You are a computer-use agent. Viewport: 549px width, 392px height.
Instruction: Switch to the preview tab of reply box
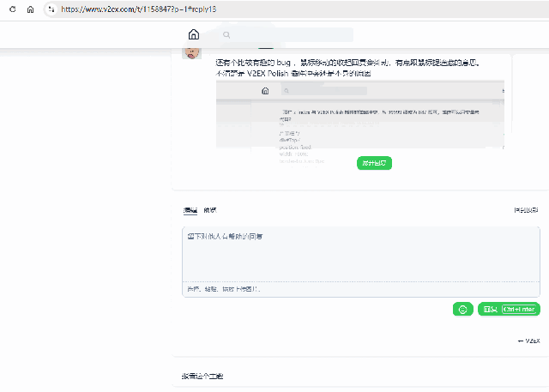tap(210, 210)
